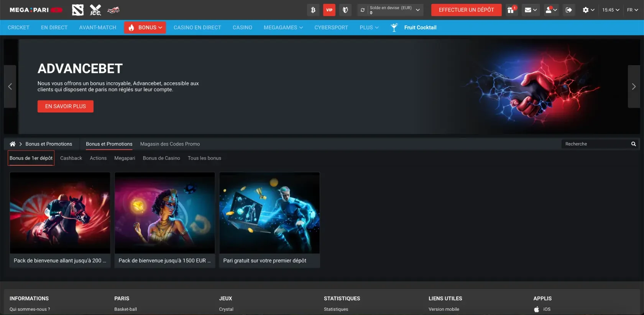Open the FR language dropdown
Screen dimensions: 644x315
(632, 10)
